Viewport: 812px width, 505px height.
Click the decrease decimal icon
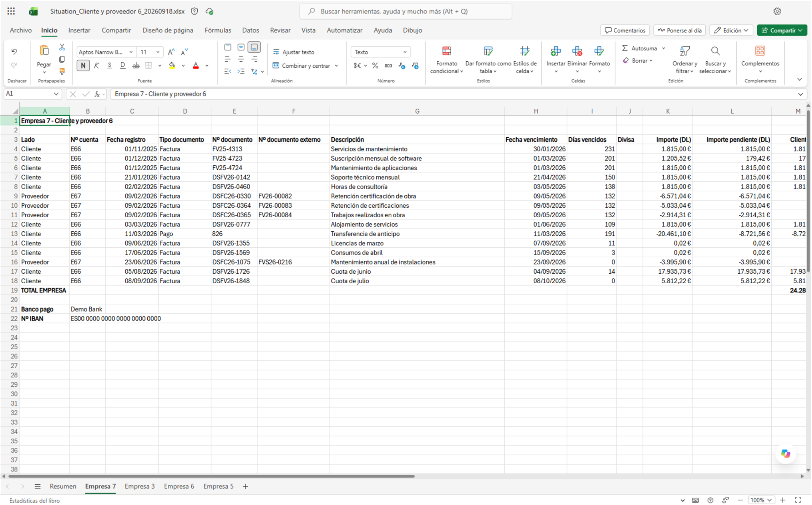point(415,66)
